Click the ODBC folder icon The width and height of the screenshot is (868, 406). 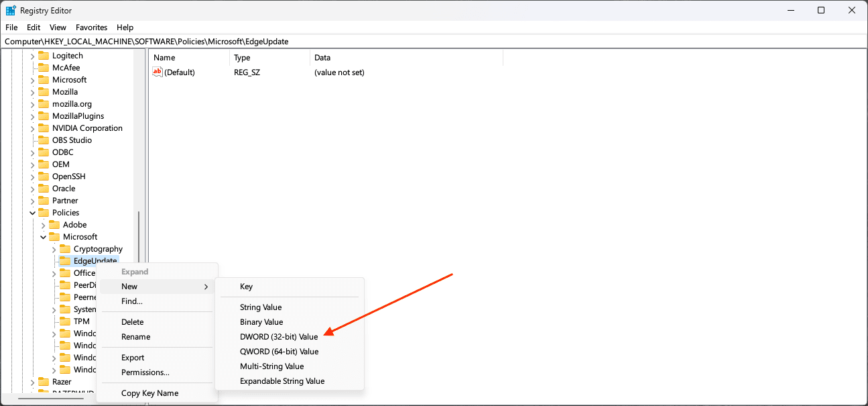click(x=44, y=152)
